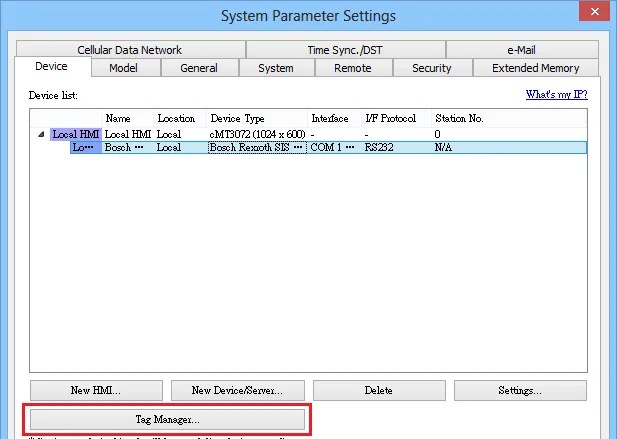Open the Time Sync./DST tab

point(345,50)
